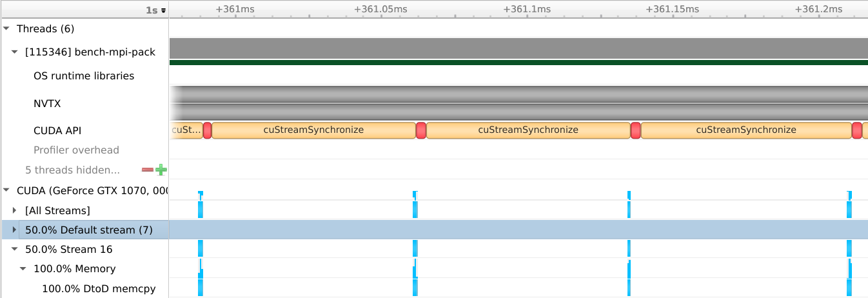Select the 100.0% DtoD memcpy row label

[x=99, y=288]
